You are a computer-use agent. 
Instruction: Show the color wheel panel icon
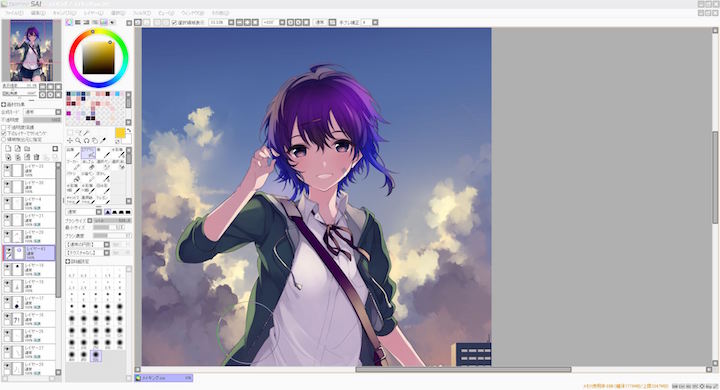(x=69, y=22)
